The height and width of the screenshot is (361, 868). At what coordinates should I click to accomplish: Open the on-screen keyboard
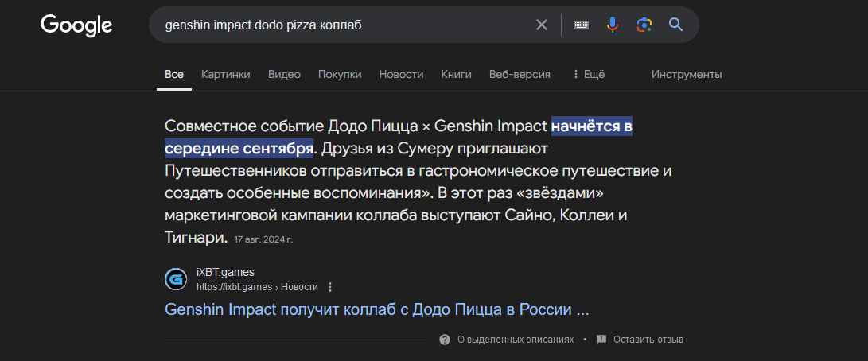581,25
